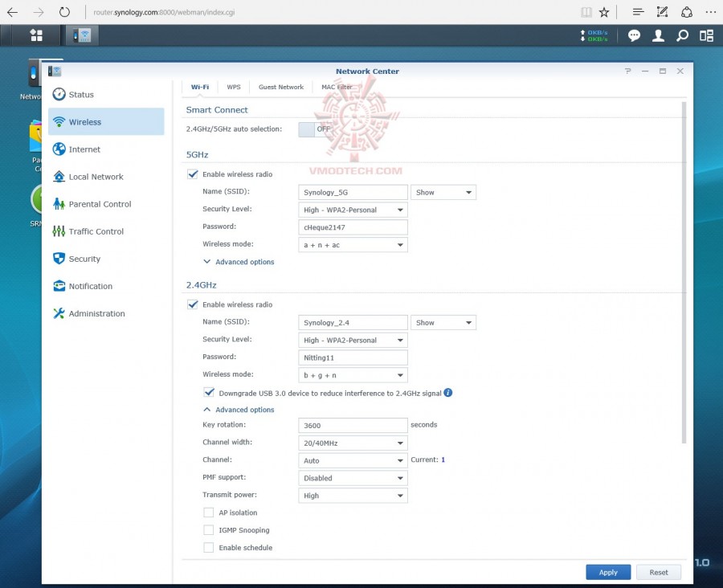Image resolution: width=723 pixels, height=588 pixels.
Task: Click the 5GHz password field
Action: tap(353, 227)
